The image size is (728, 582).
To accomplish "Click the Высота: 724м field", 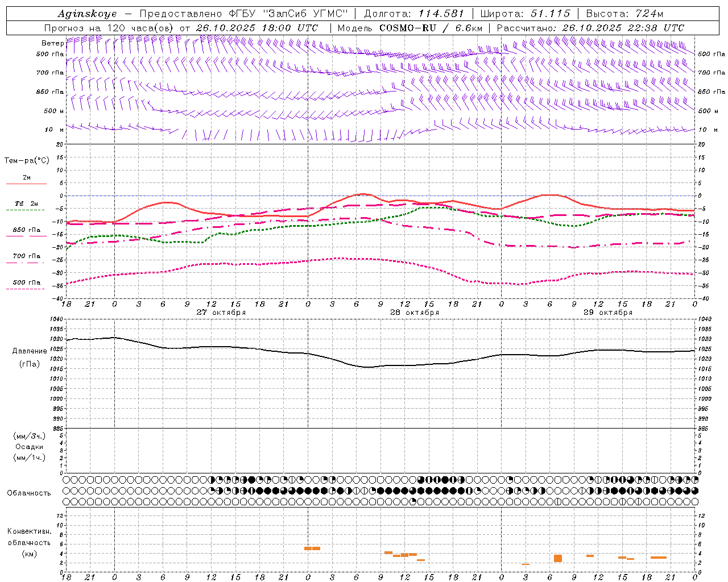I will [x=624, y=14].
